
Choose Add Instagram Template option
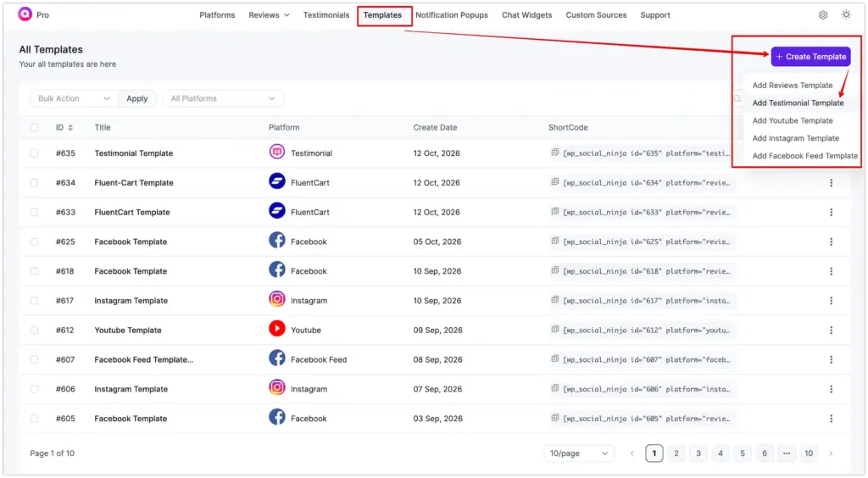(x=795, y=138)
